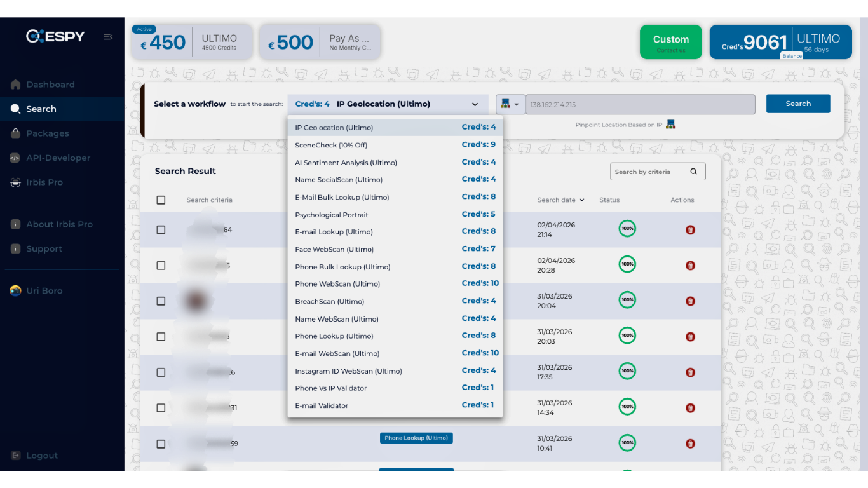Viewport: 868px width, 488px height.
Task: Click Logout in the sidebar
Action: [x=62, y=456]
